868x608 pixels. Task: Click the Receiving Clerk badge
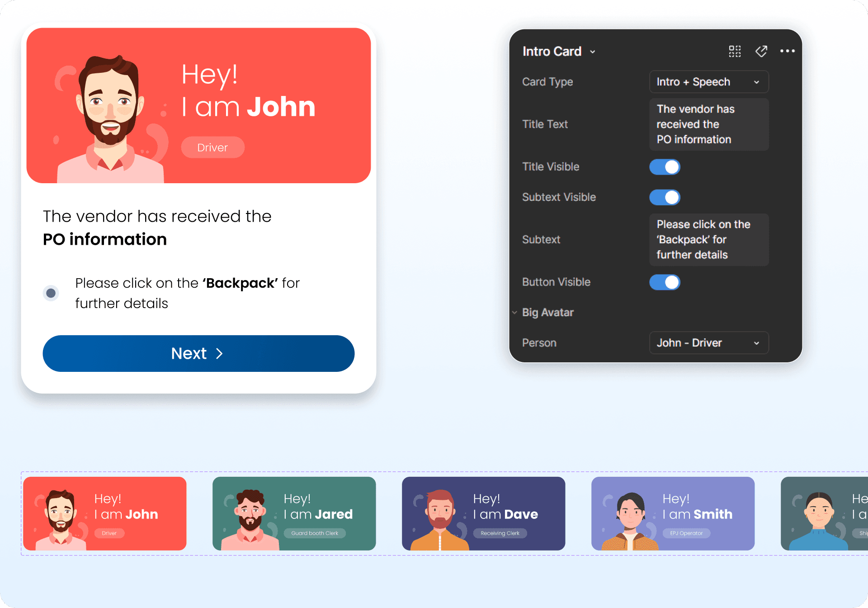[500, 533]
